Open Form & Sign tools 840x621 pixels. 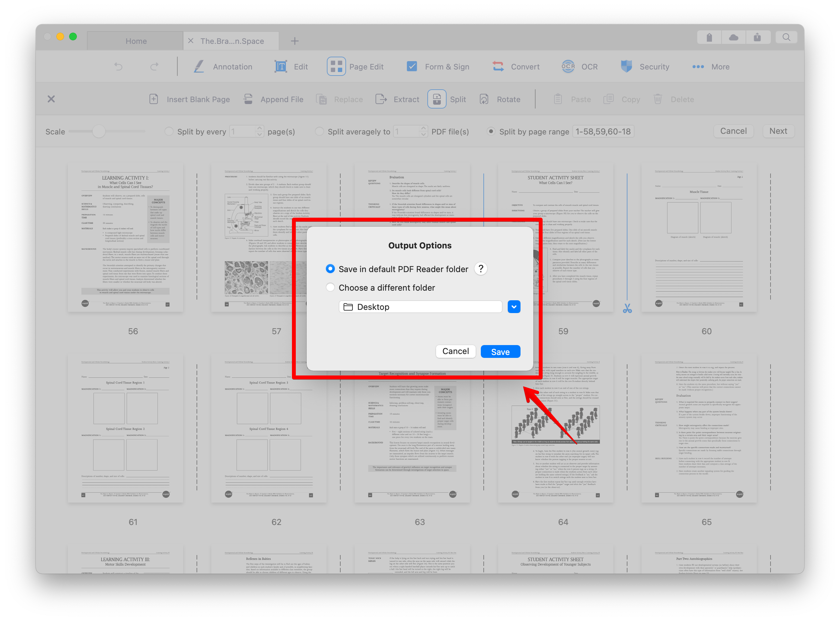coord(438,67)
